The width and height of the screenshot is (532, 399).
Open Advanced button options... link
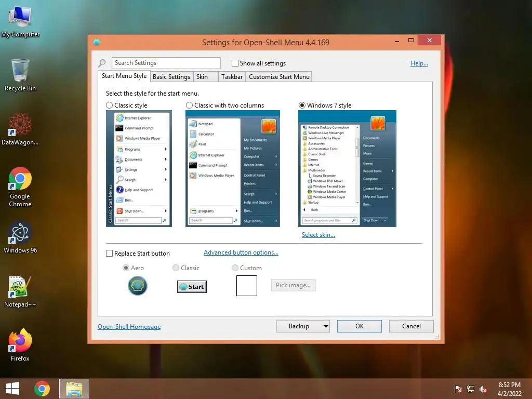point(241,252)
